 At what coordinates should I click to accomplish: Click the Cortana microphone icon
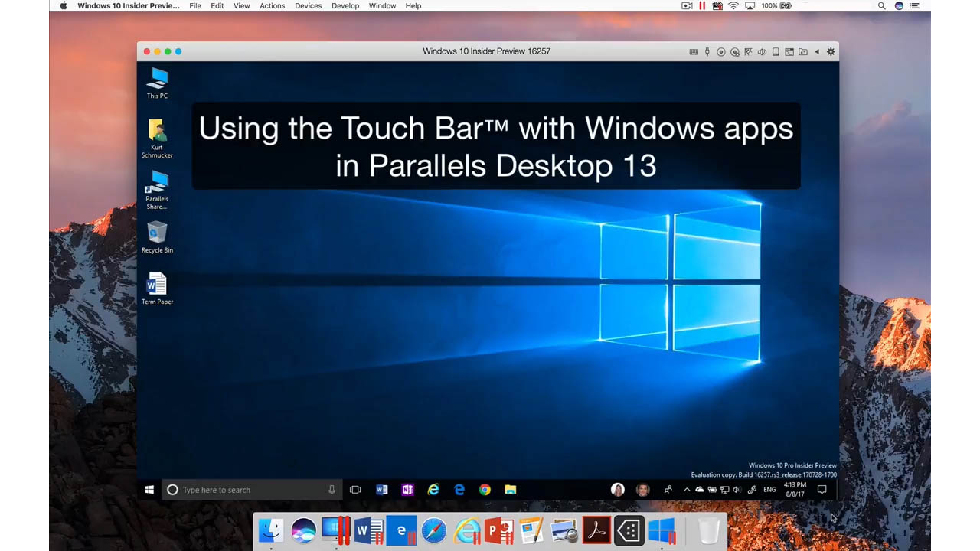click(332, 490)
